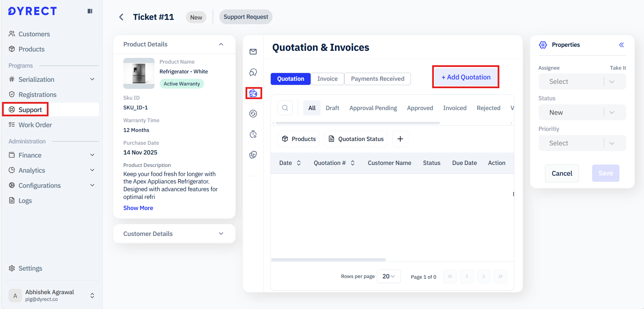
Task: Click the search icon in quotation list
Action: coord(285,108)
